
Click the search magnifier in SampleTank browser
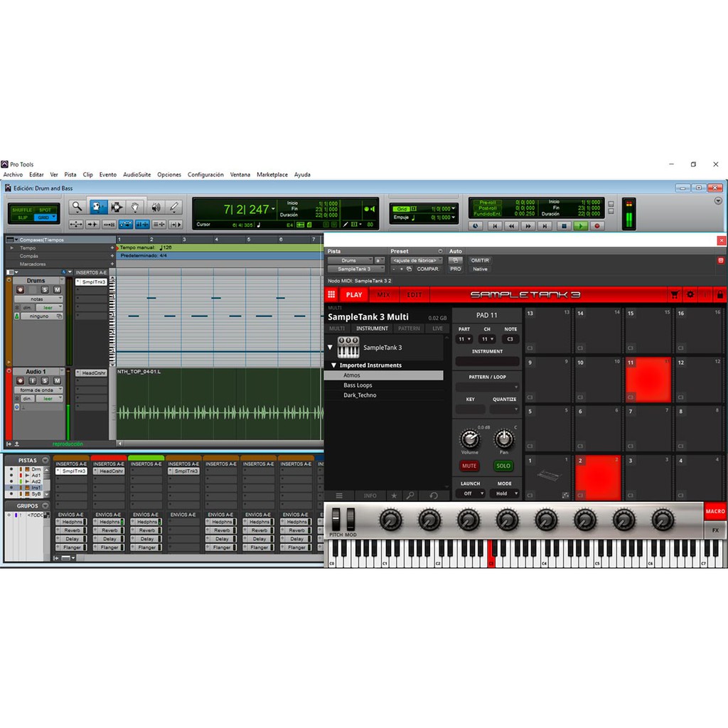point(410,496)
